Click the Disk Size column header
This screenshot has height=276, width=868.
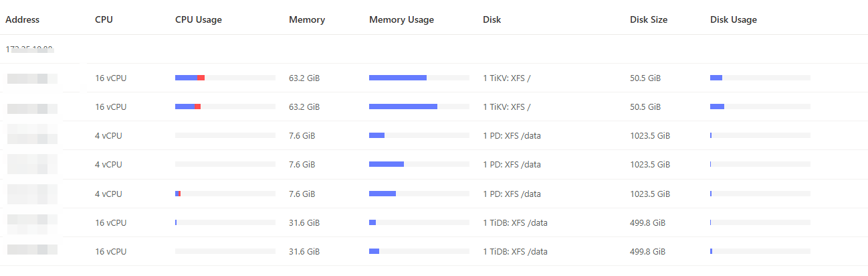click(x=648, y=19)
